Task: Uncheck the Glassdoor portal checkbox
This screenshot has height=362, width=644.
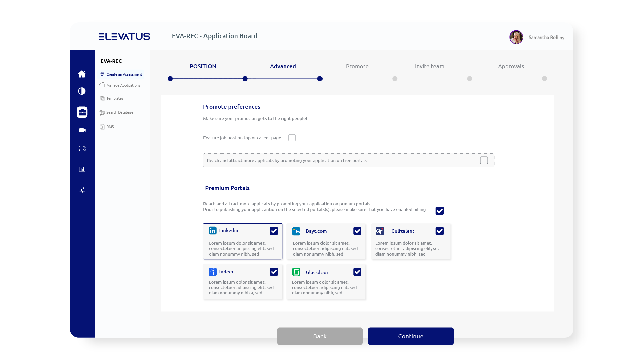Action: (x=357, y=272)
